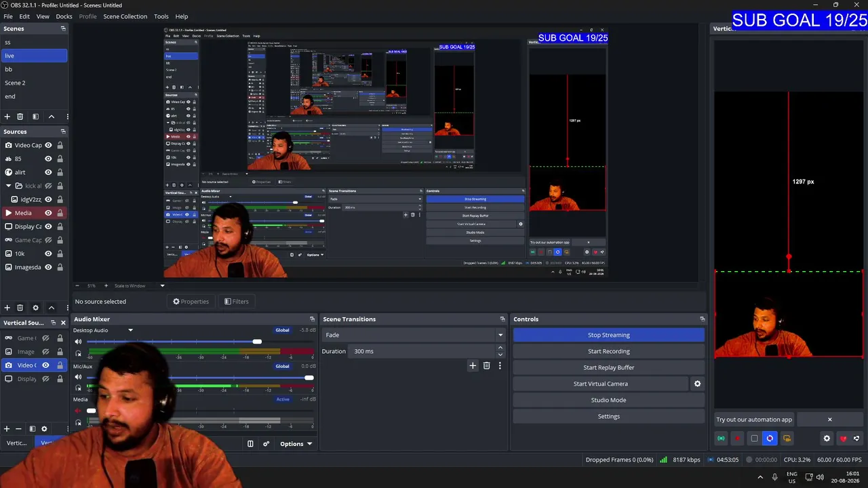
Task: Add a vertical source with the plus icon
Action: 7,428
